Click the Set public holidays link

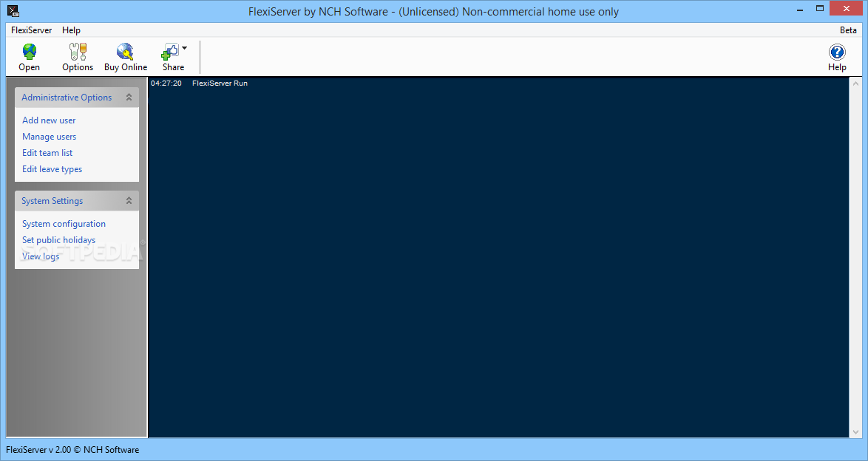point(58,239)
